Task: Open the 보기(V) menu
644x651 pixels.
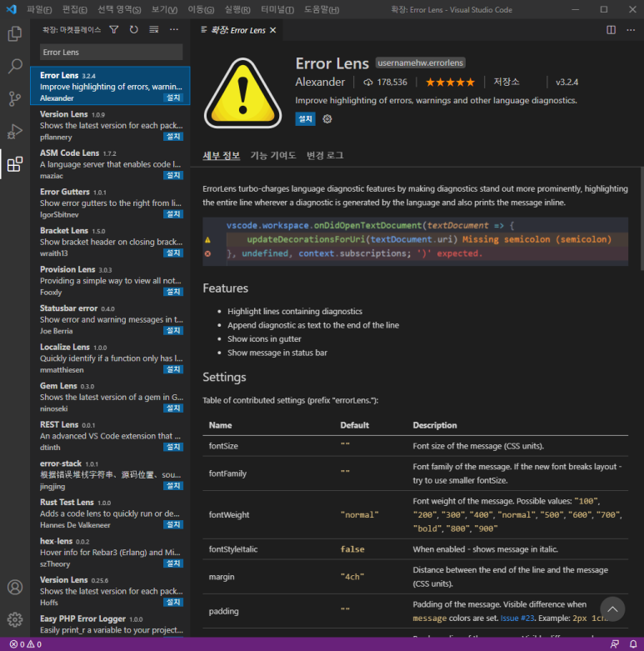Action: 164,9
